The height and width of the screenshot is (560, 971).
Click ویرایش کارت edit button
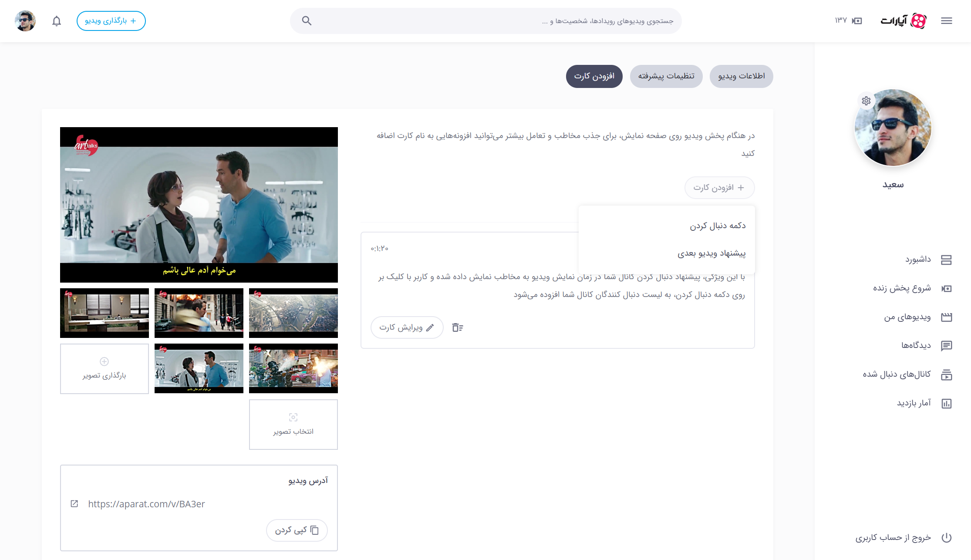[x=407, y=327]
